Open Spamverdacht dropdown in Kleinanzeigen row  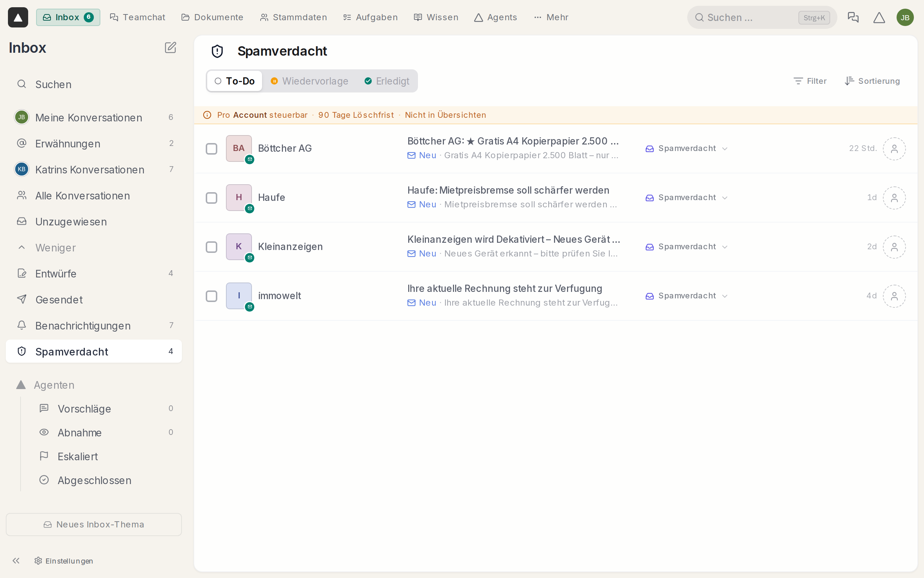tap(687, 247)
